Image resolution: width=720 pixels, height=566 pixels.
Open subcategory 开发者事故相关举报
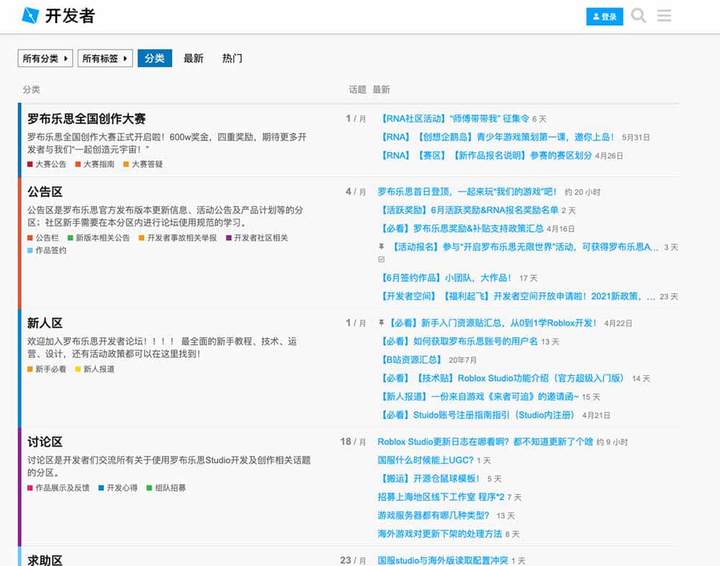[178, 238]
